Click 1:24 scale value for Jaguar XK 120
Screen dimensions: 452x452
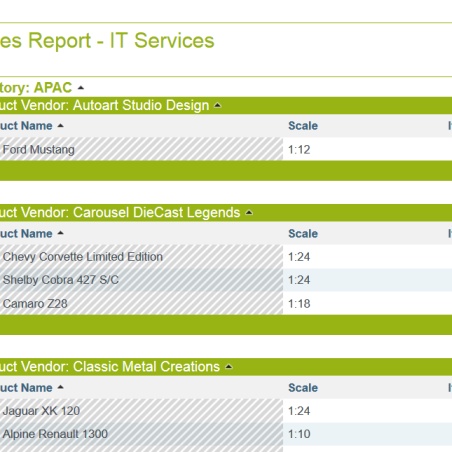299,411
